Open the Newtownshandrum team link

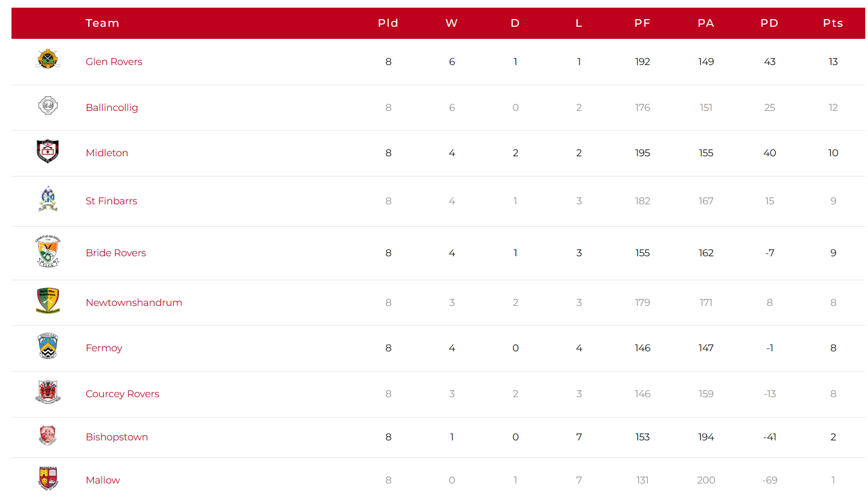tap(134, 303)
